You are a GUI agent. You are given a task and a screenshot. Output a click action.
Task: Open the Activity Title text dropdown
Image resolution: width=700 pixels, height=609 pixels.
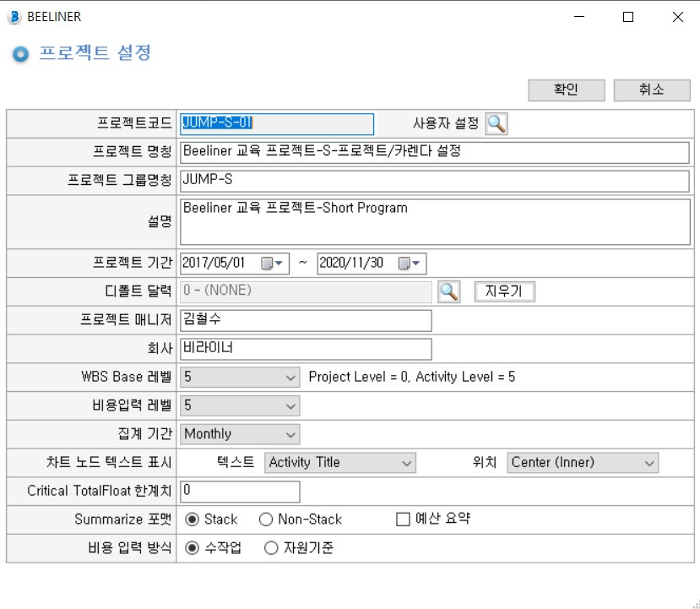[340, 463]
